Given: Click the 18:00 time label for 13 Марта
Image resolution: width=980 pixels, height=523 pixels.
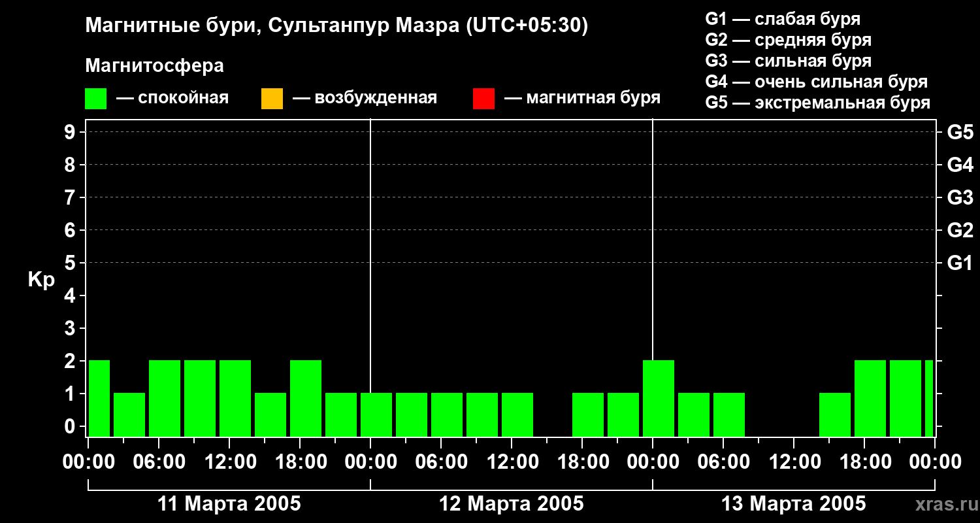Looking at the screenshot, I should pos(864,462).
